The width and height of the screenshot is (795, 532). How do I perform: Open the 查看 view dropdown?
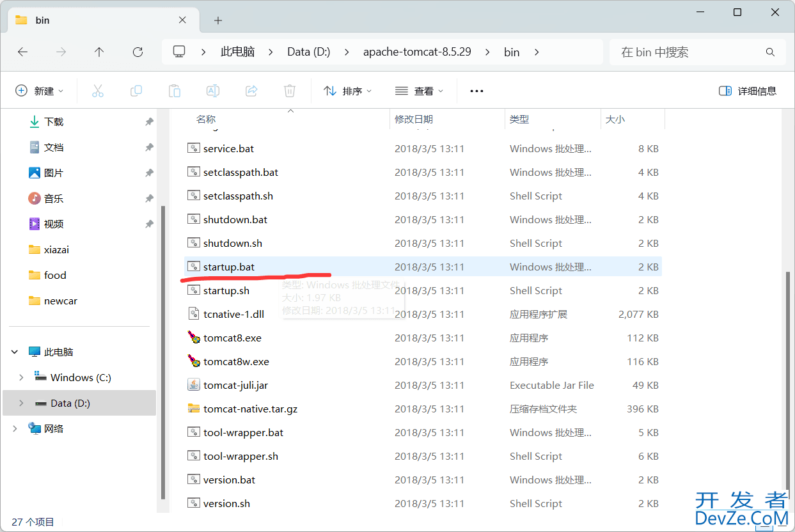click(420, 91)
